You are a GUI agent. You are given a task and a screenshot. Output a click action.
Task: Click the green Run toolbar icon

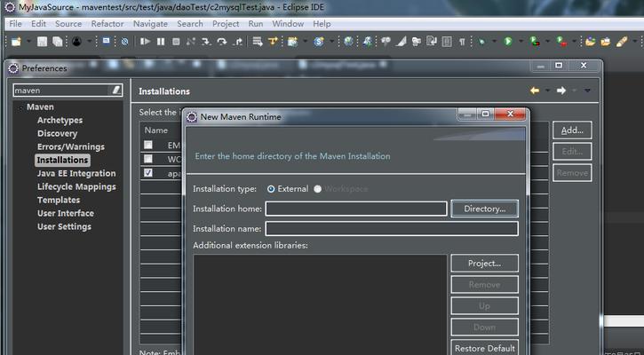pos(508,42)
